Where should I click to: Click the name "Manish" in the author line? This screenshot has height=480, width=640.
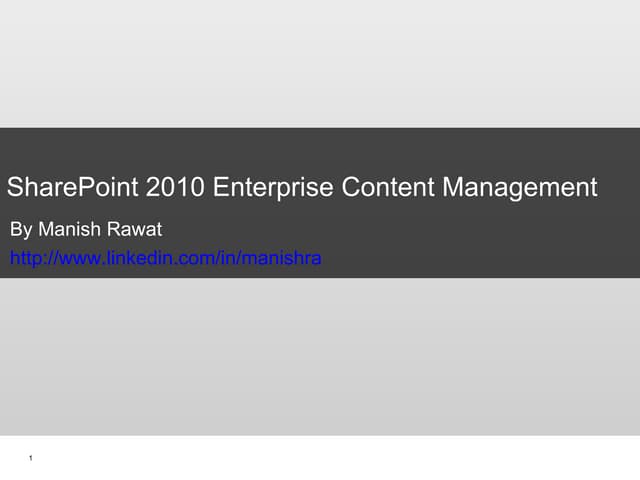point(68,231)
